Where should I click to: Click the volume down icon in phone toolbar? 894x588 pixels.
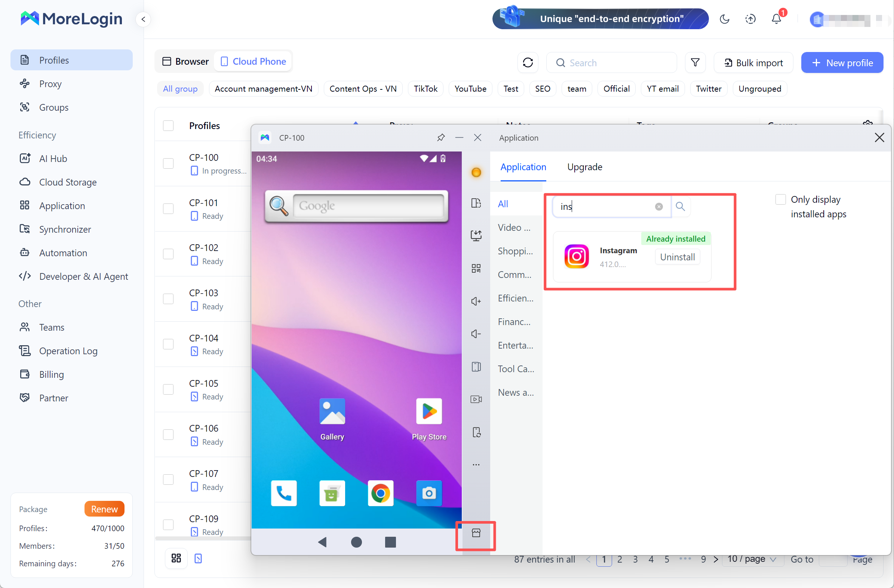click(476, 334)
